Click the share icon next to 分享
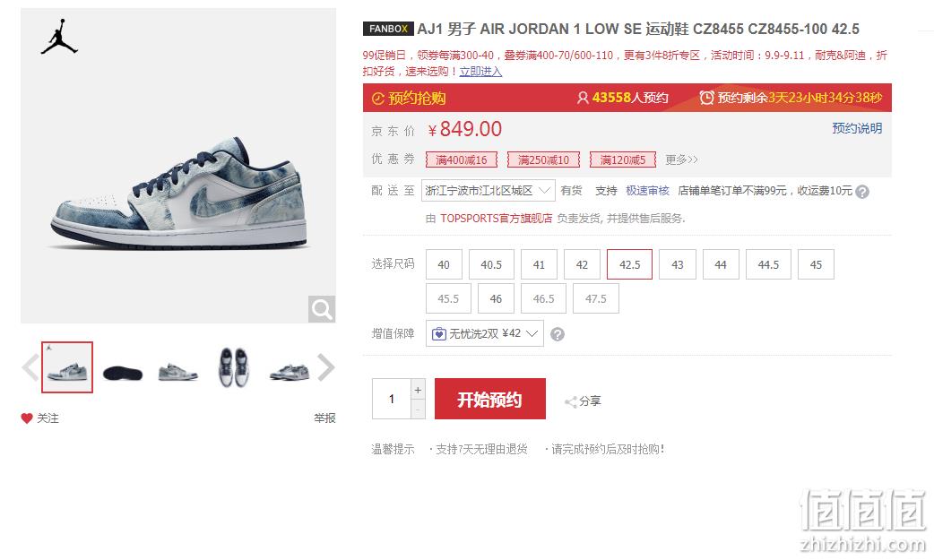This screenshot has height=560, width=934. [x=570, y=401]
